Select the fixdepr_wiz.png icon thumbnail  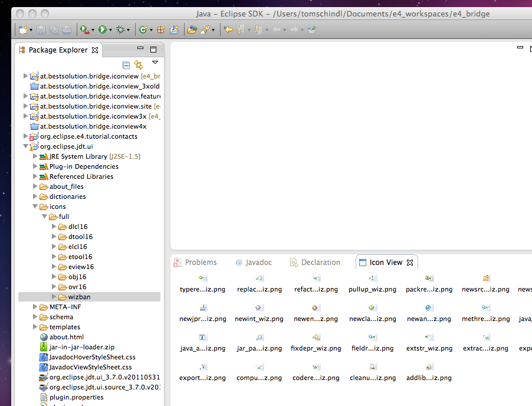[x=316, y=338]
